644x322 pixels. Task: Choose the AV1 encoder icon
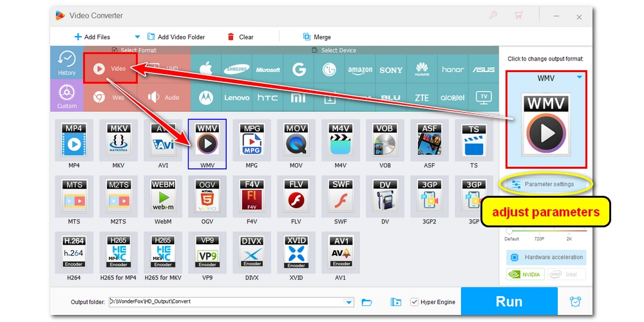tap(340, 252)
